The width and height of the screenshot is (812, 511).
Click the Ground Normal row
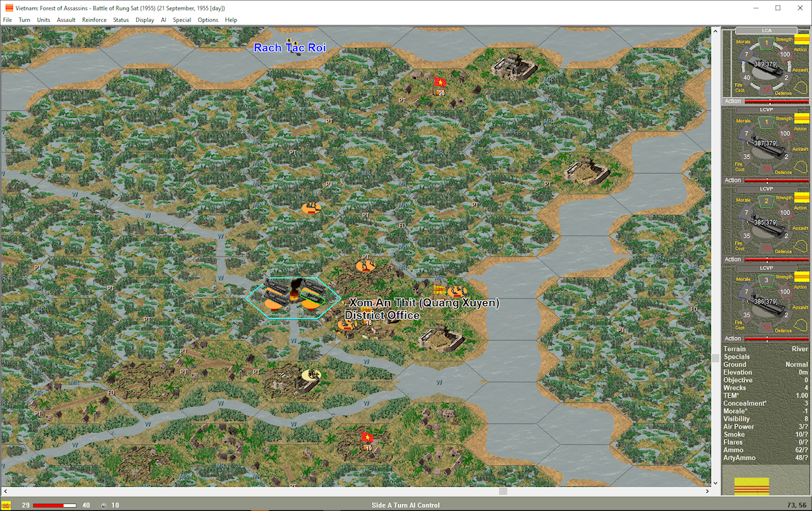pyautogui.click(x=766, y=365)
